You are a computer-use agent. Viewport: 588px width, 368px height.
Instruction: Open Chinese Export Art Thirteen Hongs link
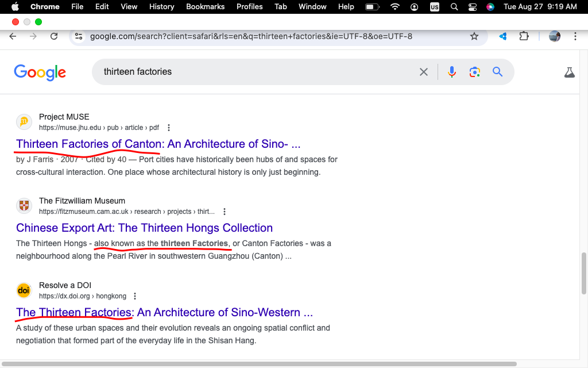(x=144, y=228)
